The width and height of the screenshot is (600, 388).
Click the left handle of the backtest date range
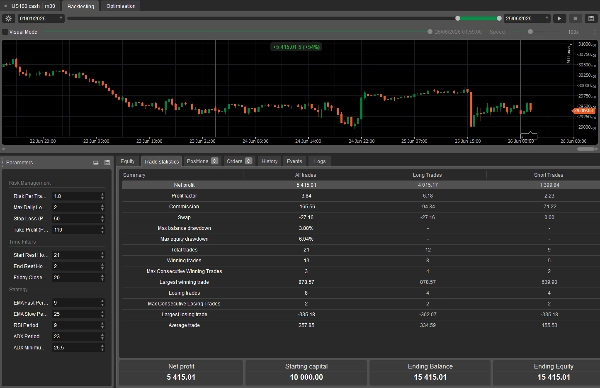pyautogui.click(x=458, y=18)
